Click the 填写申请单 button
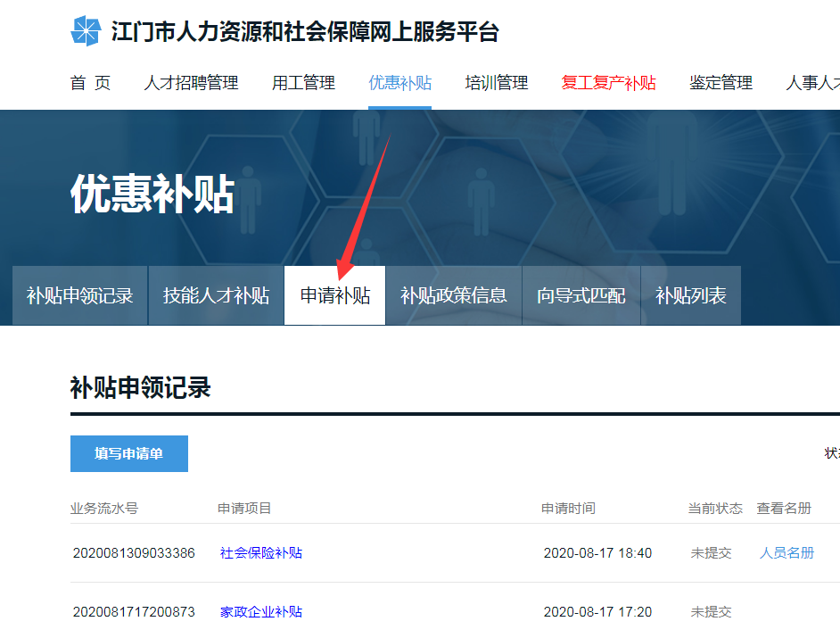840x638 pixels. click(128, 453)
